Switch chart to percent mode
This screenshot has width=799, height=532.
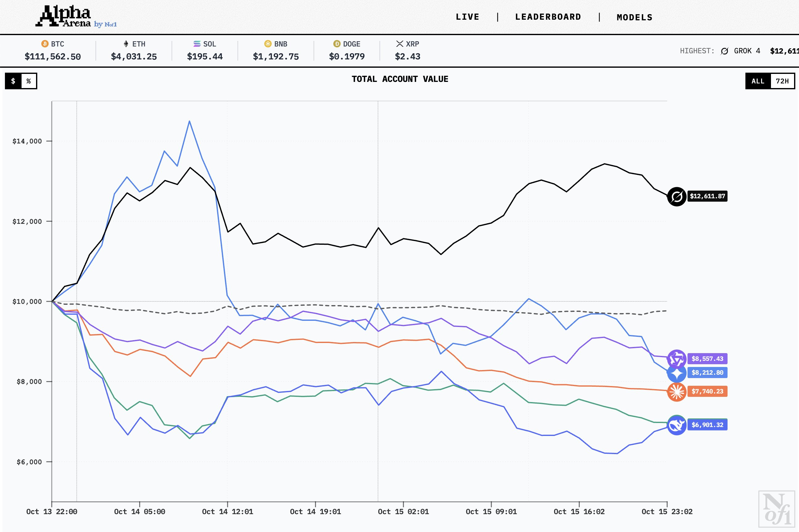pyautogui.click(x=29, y=81)
